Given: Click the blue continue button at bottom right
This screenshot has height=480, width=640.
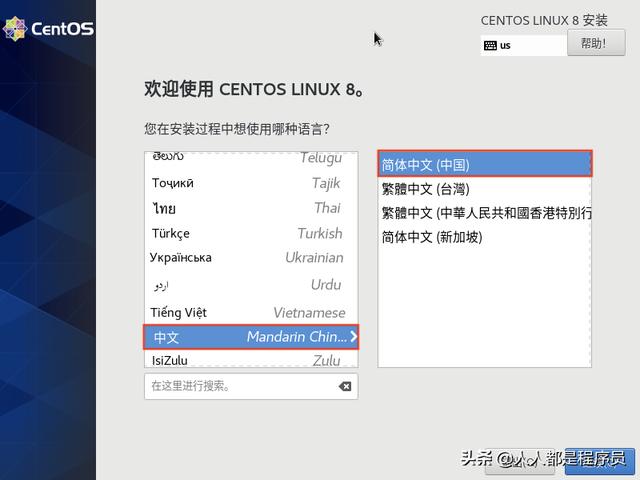Looking at the screenshot, I should [x=600, y=461].
